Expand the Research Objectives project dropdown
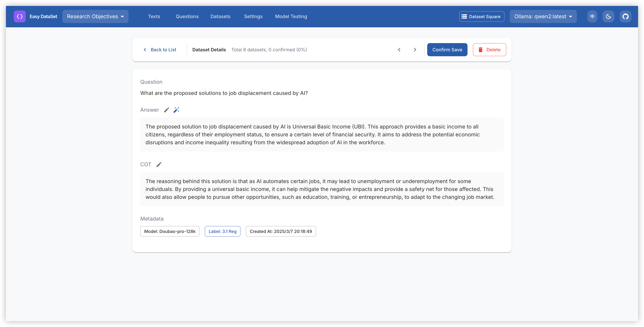644x327 pixels. click(95, 16)
